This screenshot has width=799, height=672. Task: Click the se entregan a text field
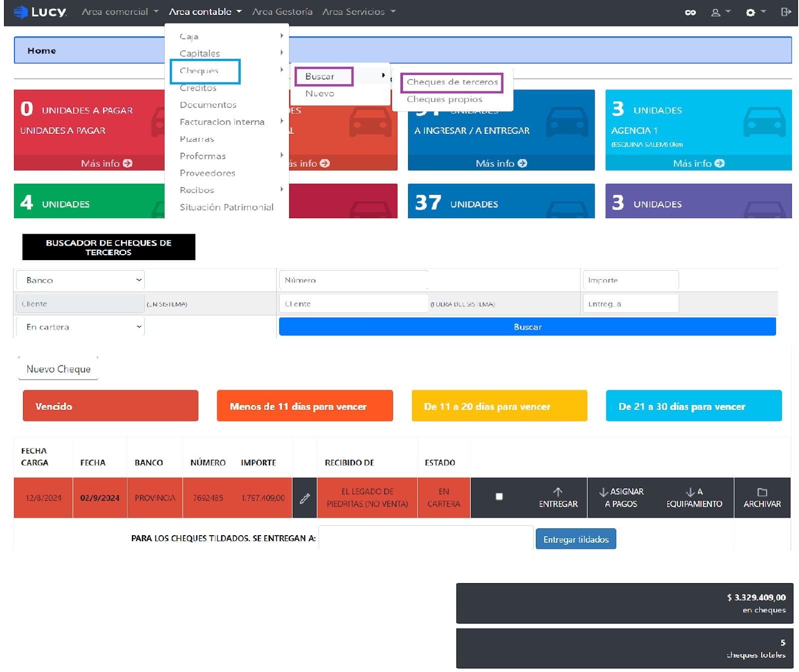tap(426, 538)
